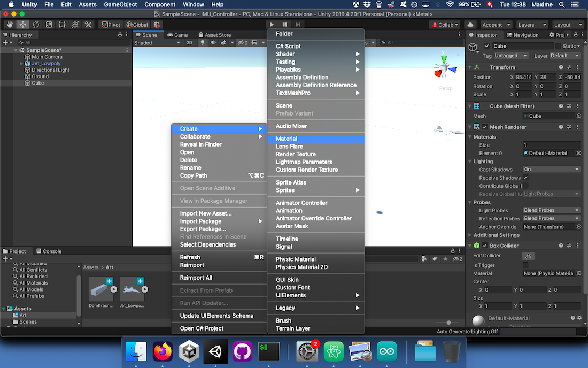Switch to the Game tab

[177, 35]
